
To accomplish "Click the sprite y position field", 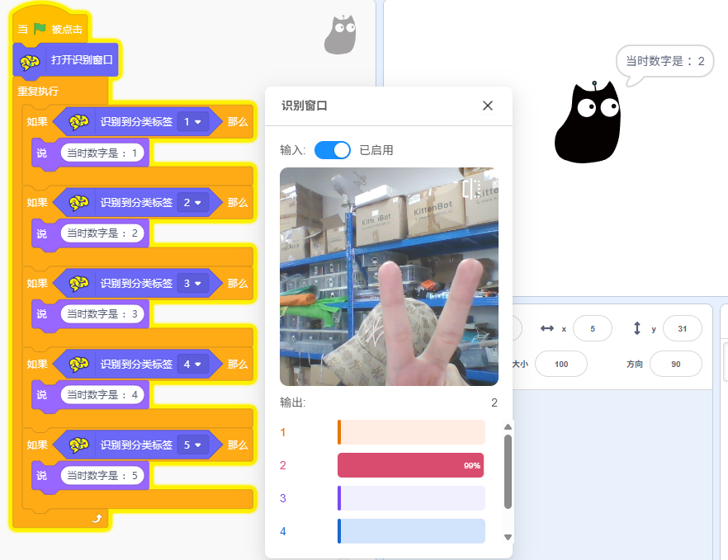I will point(682,329).
